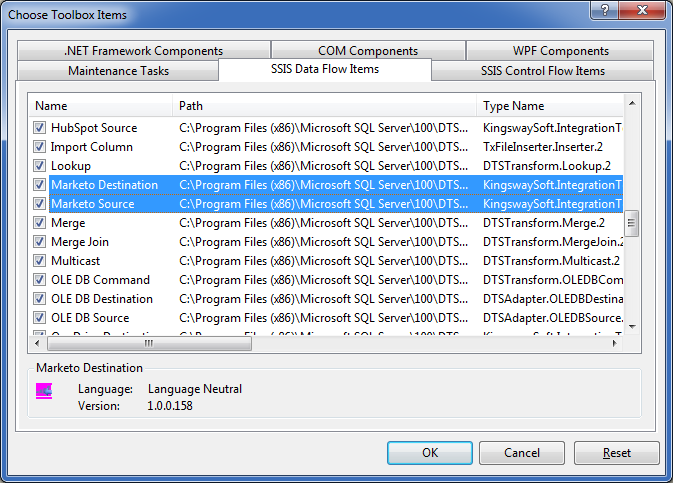The height and width of the screenshot is (483, 673).
Task: Toggle the Import Column checkbox
Action: click(39, 146)
